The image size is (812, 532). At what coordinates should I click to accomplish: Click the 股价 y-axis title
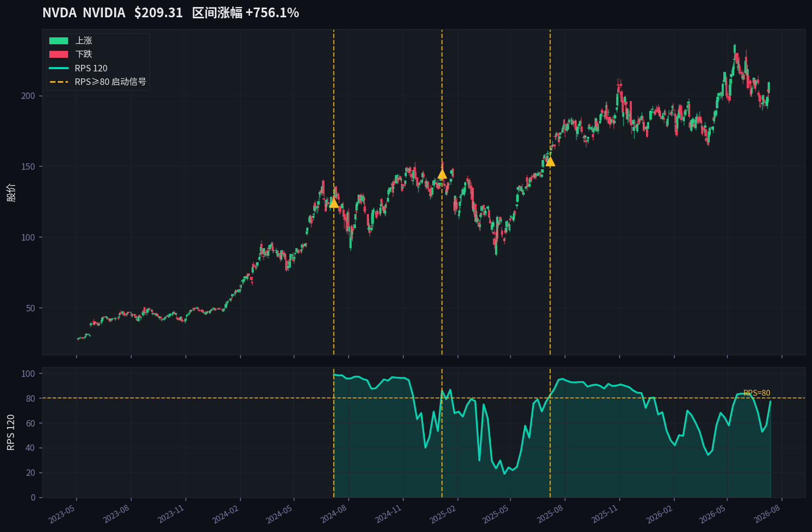(x=11, y=192)
